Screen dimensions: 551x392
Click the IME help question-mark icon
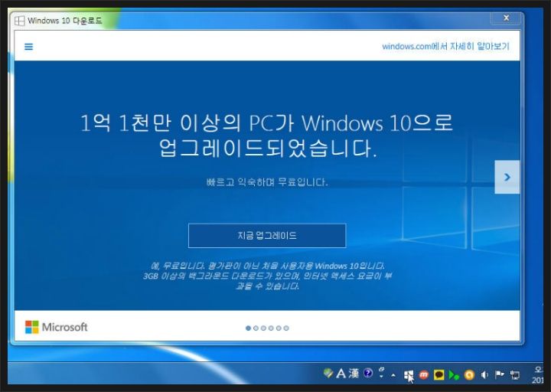click(368, 373)
